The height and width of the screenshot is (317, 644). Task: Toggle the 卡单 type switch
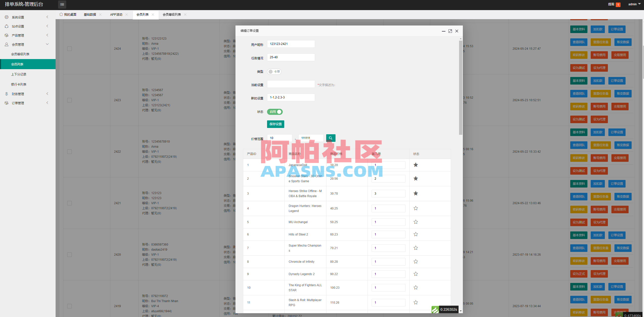[274, 71]
